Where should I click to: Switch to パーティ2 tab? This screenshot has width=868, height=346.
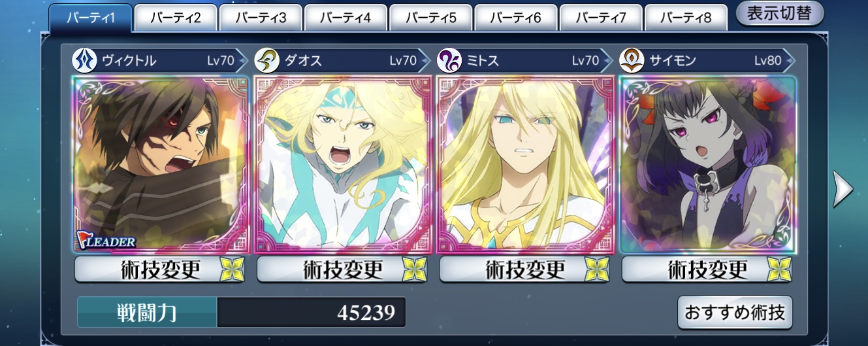pyautogui.click(x=175, y=18)
